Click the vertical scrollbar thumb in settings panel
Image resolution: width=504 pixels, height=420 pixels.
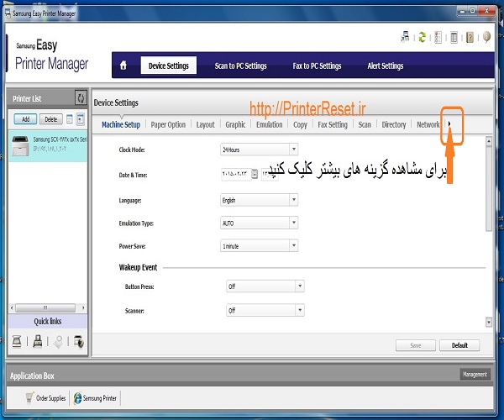click(x=489, y=188)
